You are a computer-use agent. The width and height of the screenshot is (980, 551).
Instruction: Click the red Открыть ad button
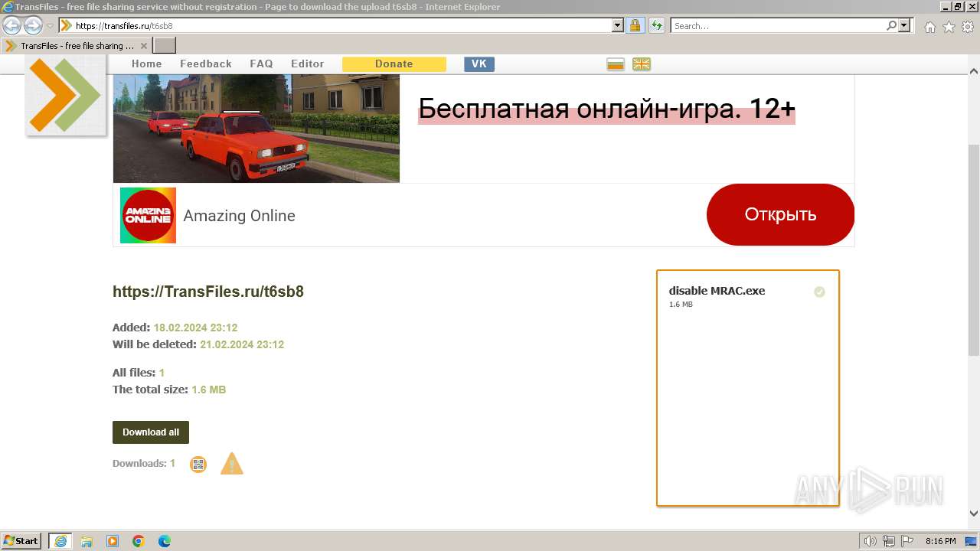[780, 214]
